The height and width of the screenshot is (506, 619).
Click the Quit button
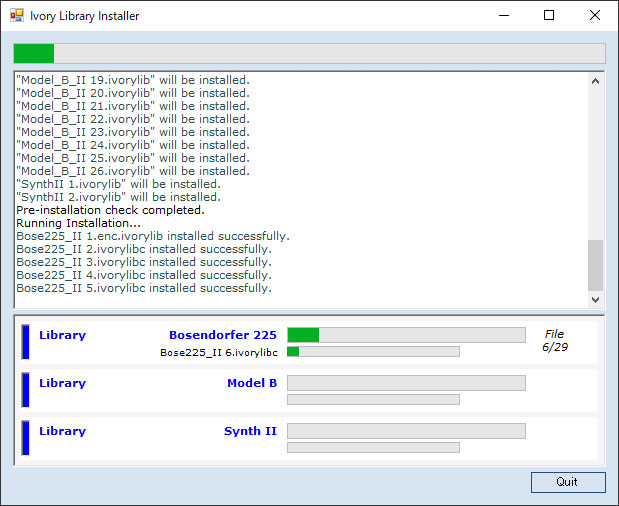click(x=568, y=482)
